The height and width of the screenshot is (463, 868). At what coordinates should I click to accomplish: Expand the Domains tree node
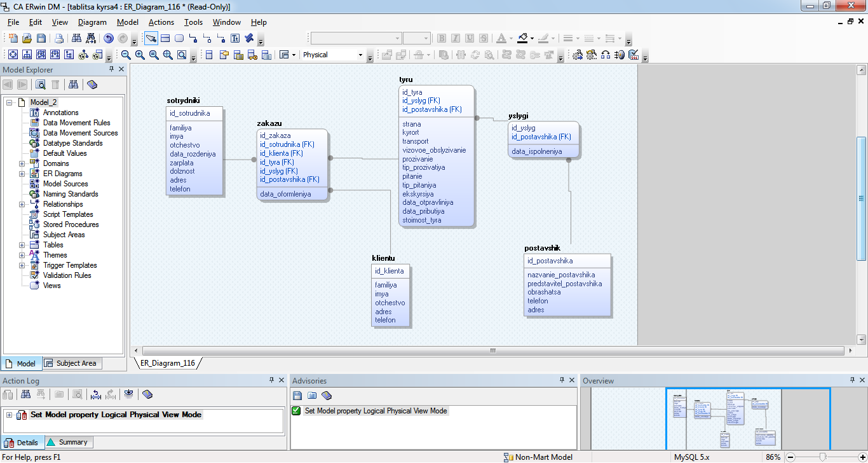coord(22,163)
